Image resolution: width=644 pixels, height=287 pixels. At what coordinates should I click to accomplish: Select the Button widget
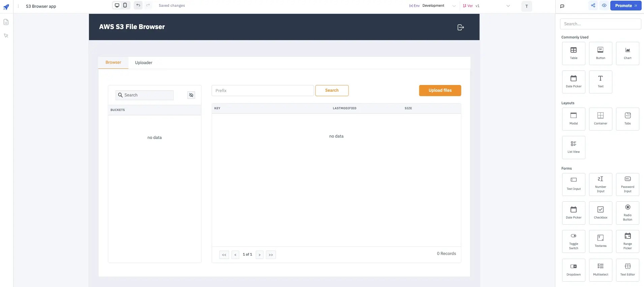pos(601,53)
